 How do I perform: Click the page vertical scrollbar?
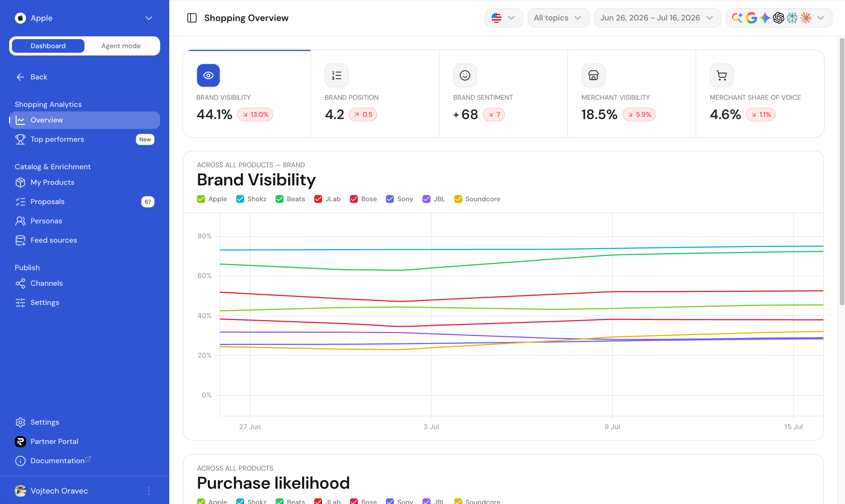(842, 171)
